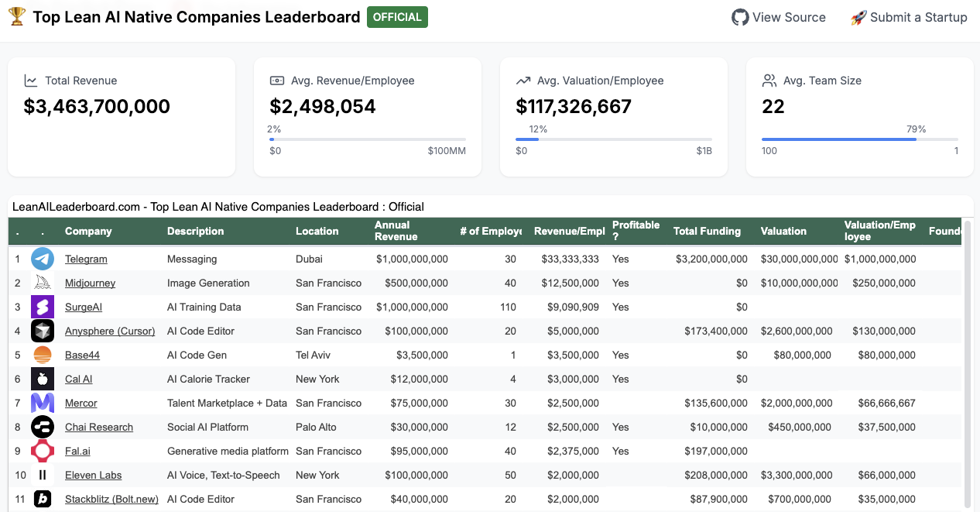This screenshot has height=512, width=980.
Task: Click the Chai Research link
Action: [x=98, y=427]
